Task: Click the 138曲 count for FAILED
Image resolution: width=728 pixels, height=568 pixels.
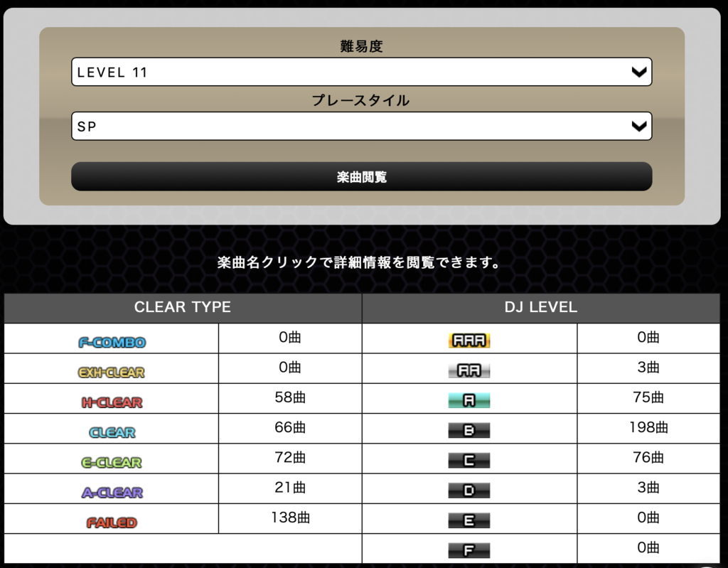Action: click(x=290, y=518)
